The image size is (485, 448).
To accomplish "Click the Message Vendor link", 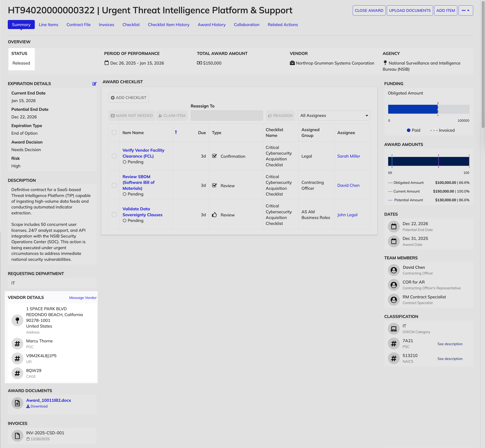I will click(x=83, y=297).
